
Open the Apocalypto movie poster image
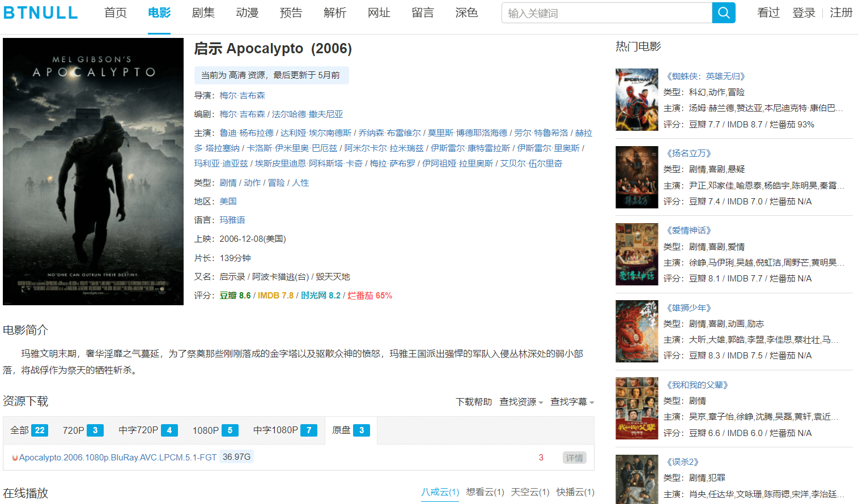[x=93, y=172]
